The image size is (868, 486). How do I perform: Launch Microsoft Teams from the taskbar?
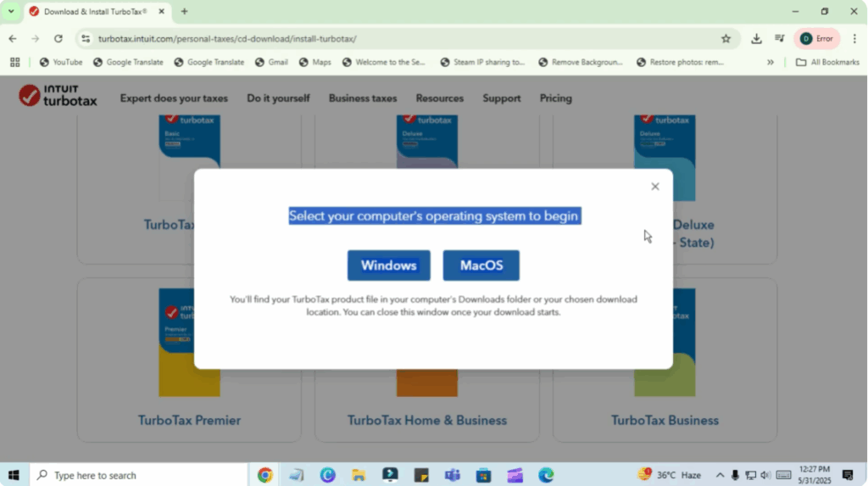coord(452,475)
